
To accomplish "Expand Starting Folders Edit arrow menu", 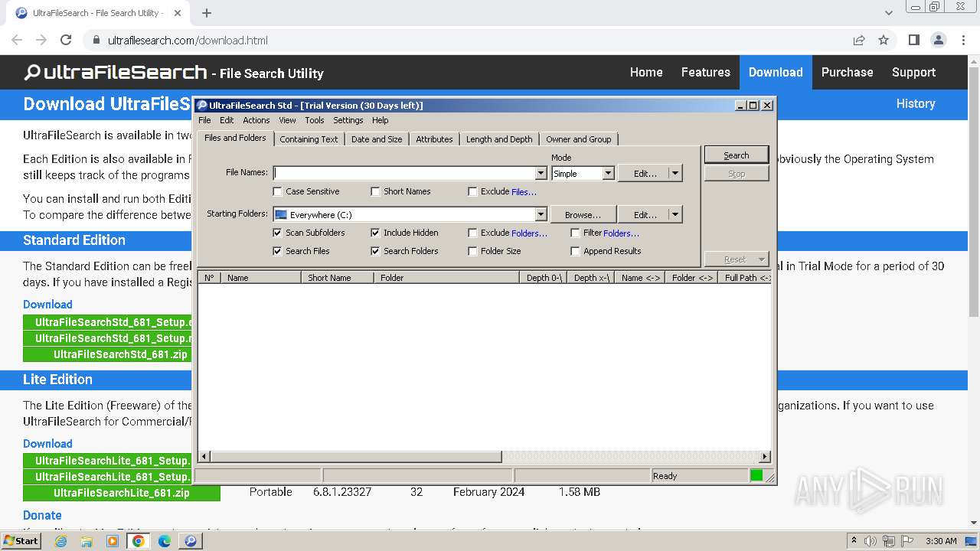I will [x=675, y=215].
